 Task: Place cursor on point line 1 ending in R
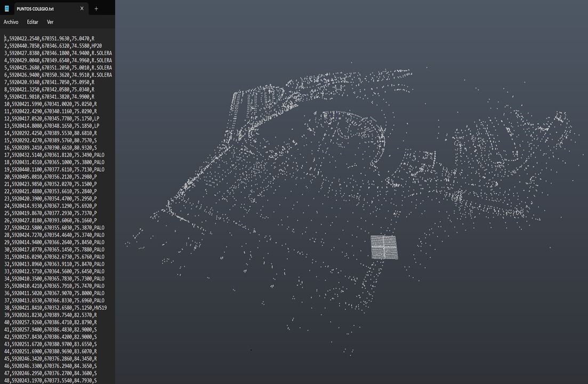(x=49, y=38)
